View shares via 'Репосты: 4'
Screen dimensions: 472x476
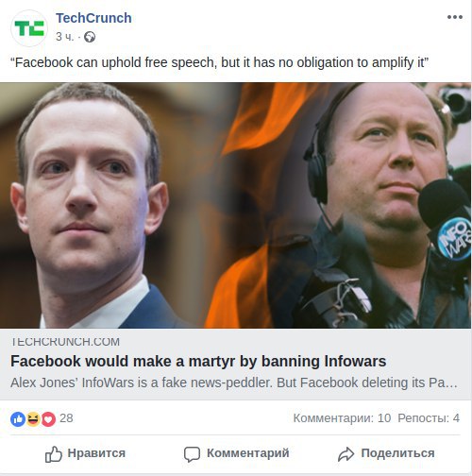[429, 418]
